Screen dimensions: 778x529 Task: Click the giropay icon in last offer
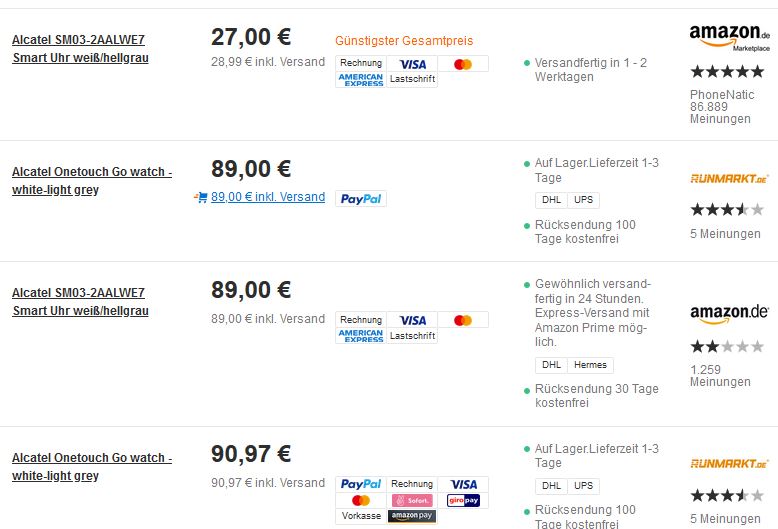463,500
